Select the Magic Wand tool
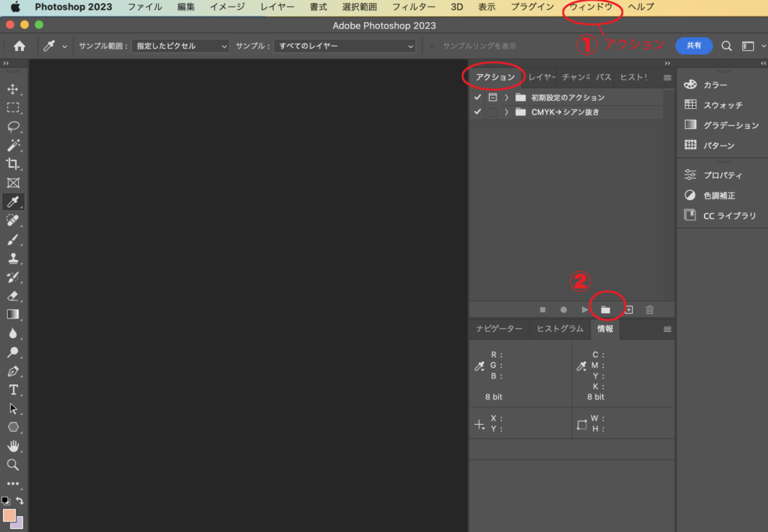Screen dimensions: 768x532 click(13, 145)
